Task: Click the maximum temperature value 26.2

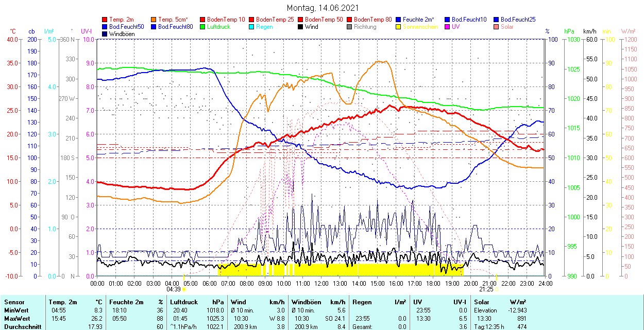Action: (x=96, y=319)
